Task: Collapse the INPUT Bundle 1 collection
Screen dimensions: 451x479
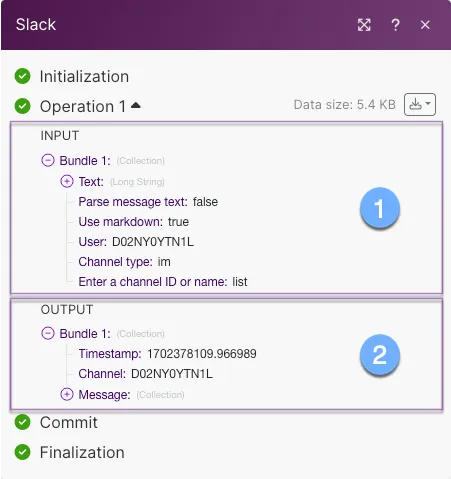Action: point(48,160)
